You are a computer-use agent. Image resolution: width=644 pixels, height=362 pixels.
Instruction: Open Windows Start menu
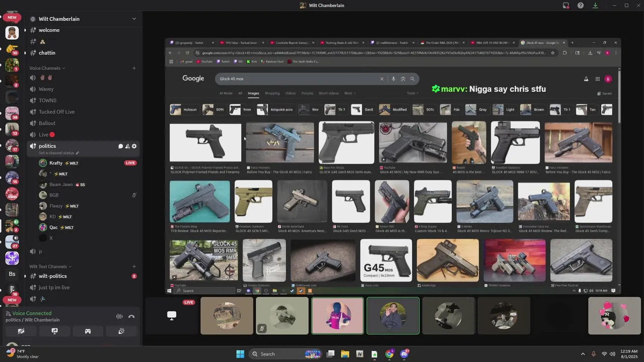pos(240,354)
